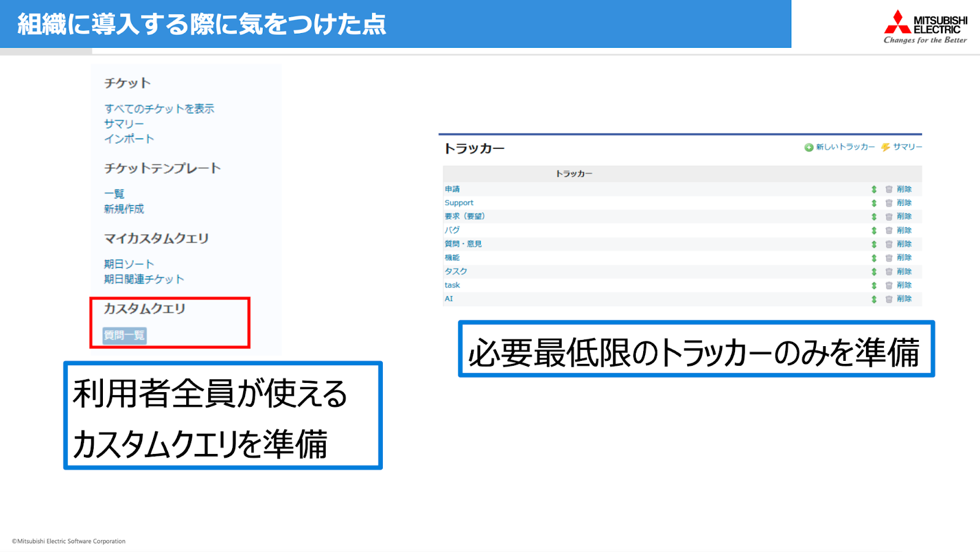Open the lowercase task tracker
The width and height of the screenshot is (980, 552).
(452, 285)
